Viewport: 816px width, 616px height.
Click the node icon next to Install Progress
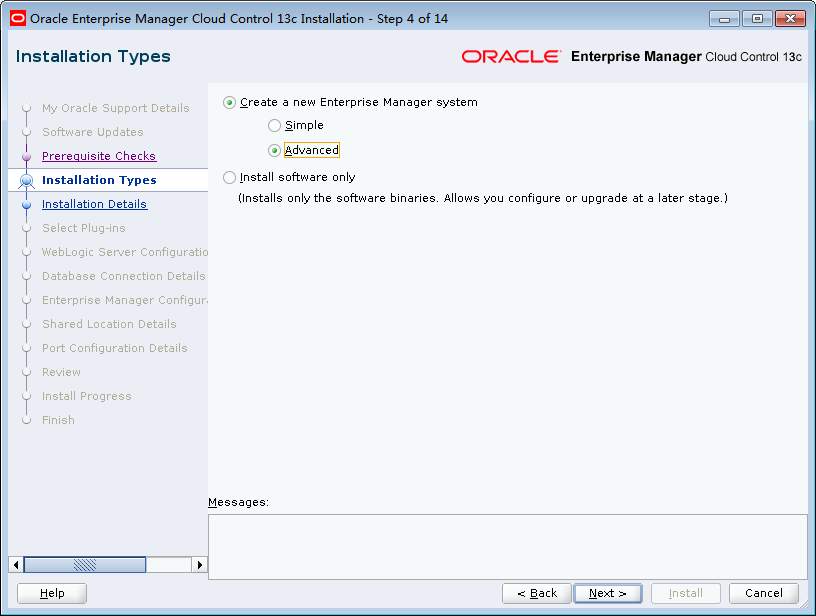(27, 396)
